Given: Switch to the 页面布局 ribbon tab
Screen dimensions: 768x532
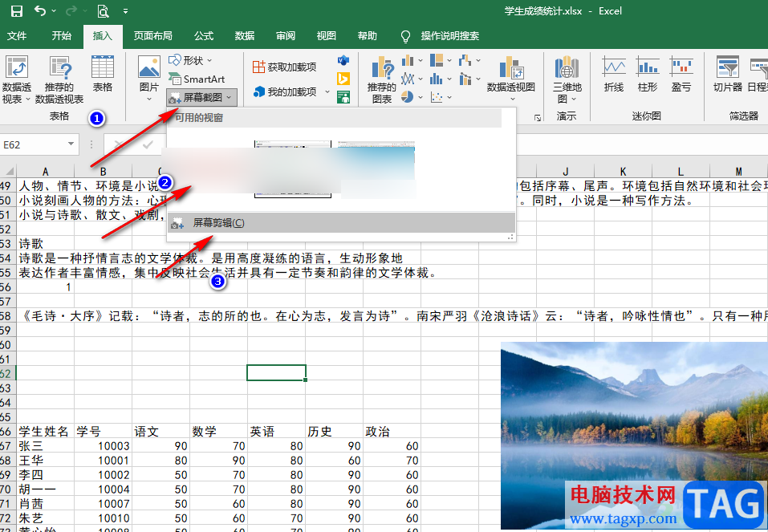Looking at the screenshot, I should [x=152, y=36].
